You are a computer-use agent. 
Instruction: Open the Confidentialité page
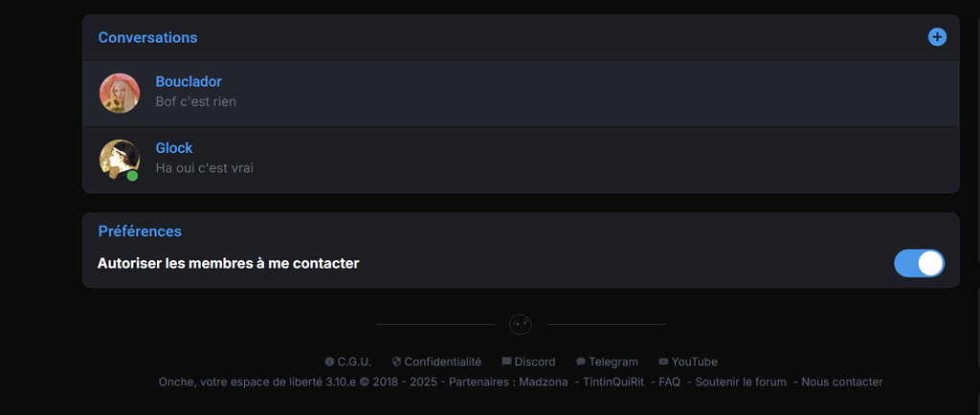pos(442,362)
